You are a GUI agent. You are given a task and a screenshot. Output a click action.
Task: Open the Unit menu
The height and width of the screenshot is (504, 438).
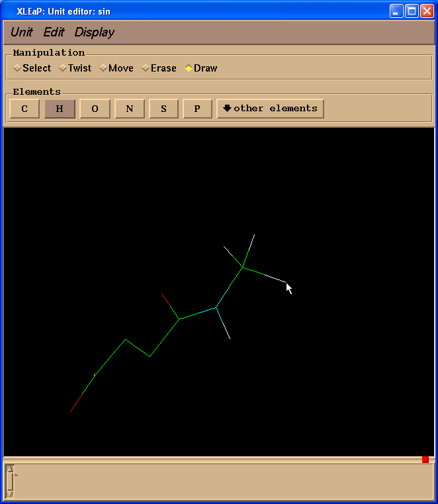(x=22, y=32)
